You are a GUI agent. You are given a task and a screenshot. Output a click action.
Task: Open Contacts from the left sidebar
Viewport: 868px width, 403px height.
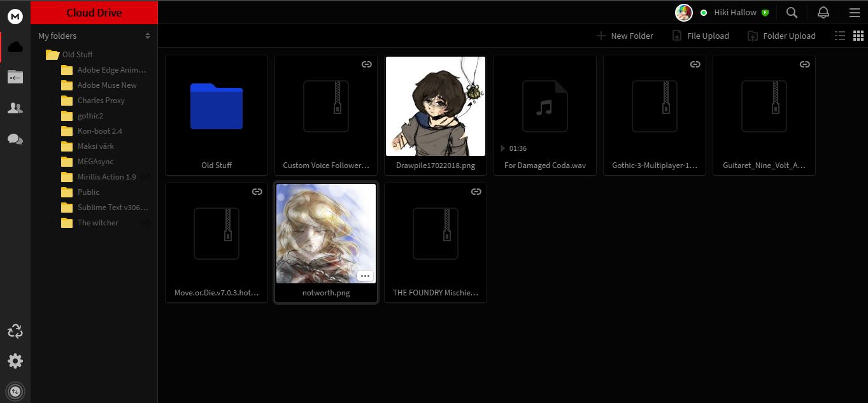coord(15,108)
